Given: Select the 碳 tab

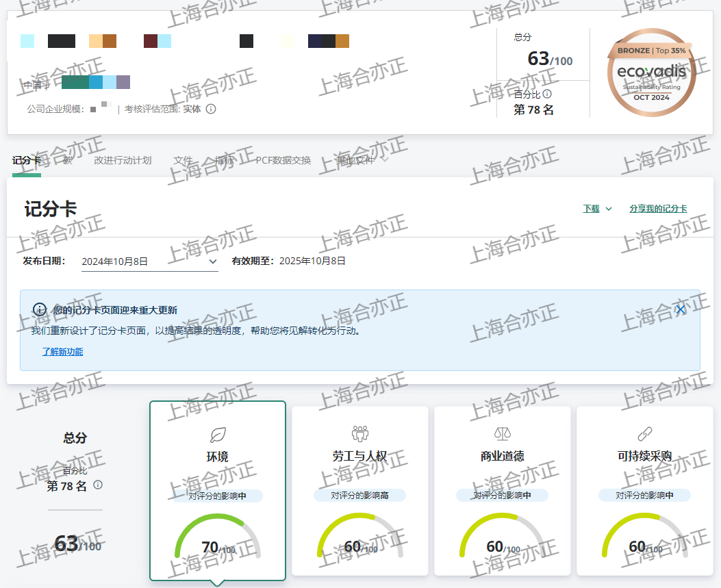Looking at the screenshot, I should tap(68, 161).
